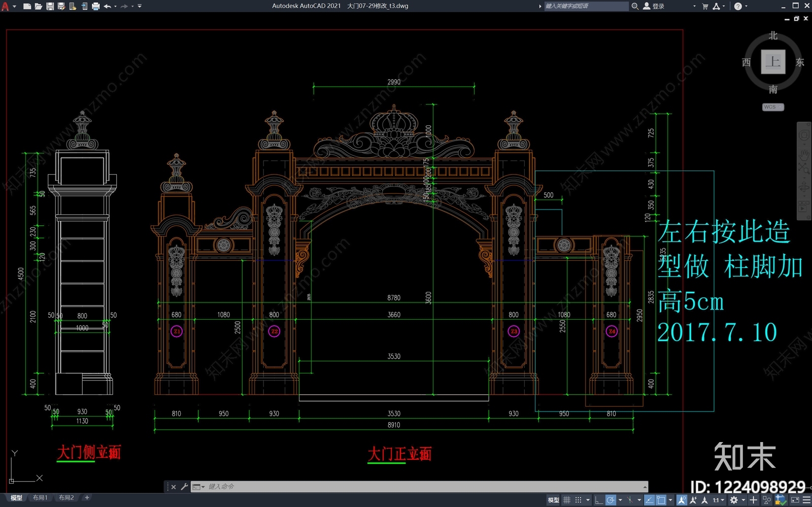Plot the drawing with the printer icon
This screenshot has height=507, width=812.
point(96,7)
